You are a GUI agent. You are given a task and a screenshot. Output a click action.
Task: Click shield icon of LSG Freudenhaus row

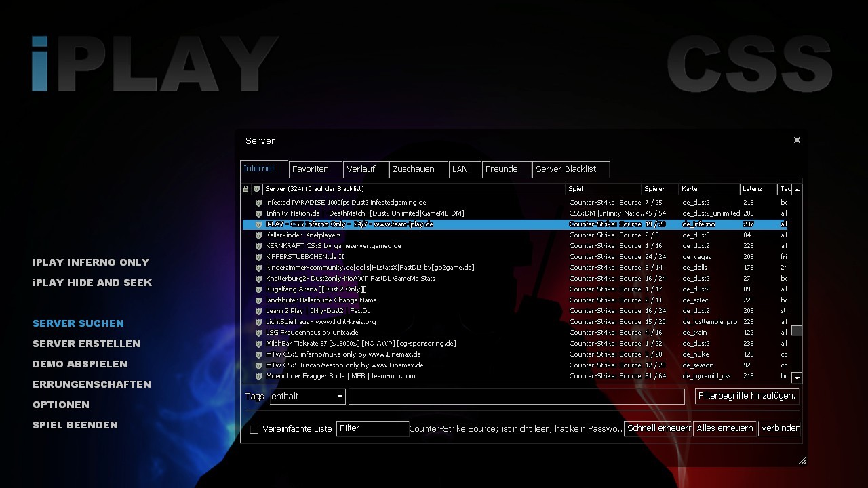(x=258, y=333)
